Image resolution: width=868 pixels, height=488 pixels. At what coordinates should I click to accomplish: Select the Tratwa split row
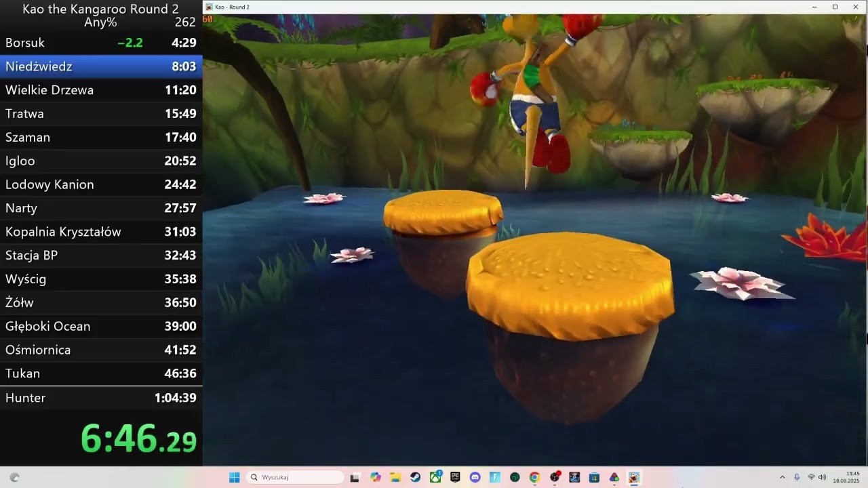pos(101,114)
